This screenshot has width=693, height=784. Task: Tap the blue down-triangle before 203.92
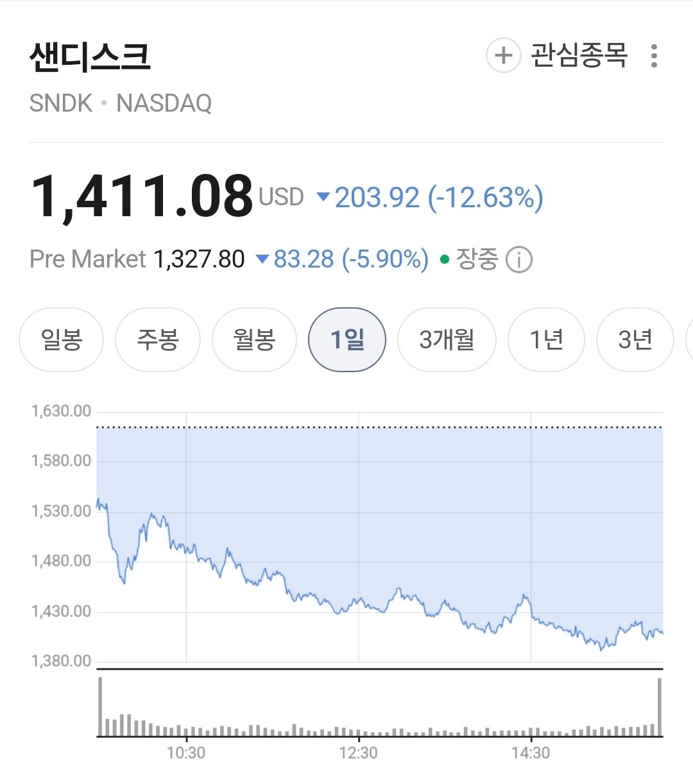(x=324, y=197)
